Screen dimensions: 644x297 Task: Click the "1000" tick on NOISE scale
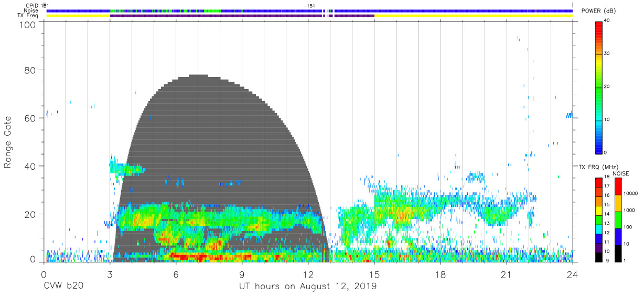[x=630, y=210]
